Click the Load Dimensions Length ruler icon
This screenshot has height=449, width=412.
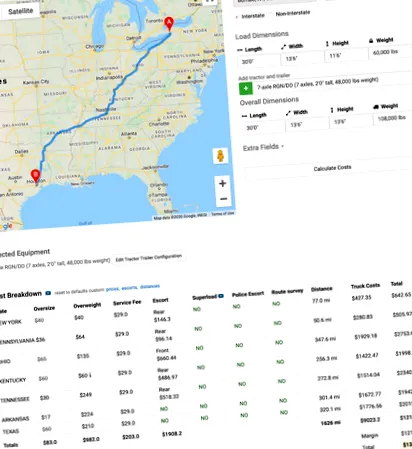(x=240, y=50)
